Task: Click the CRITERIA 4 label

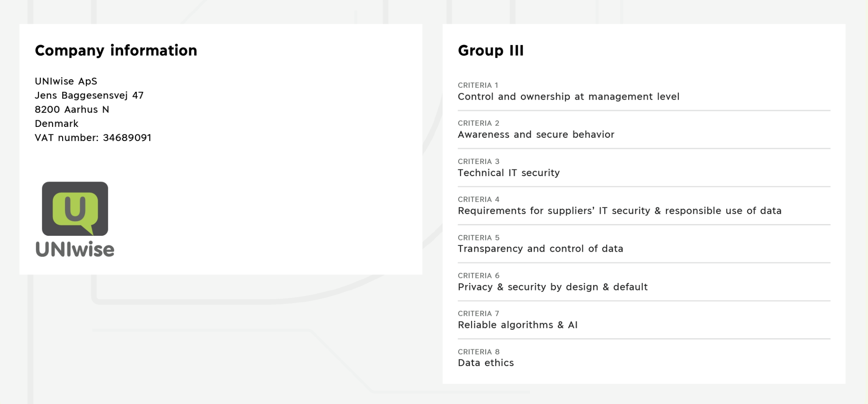Action: (x=478, y=199)
